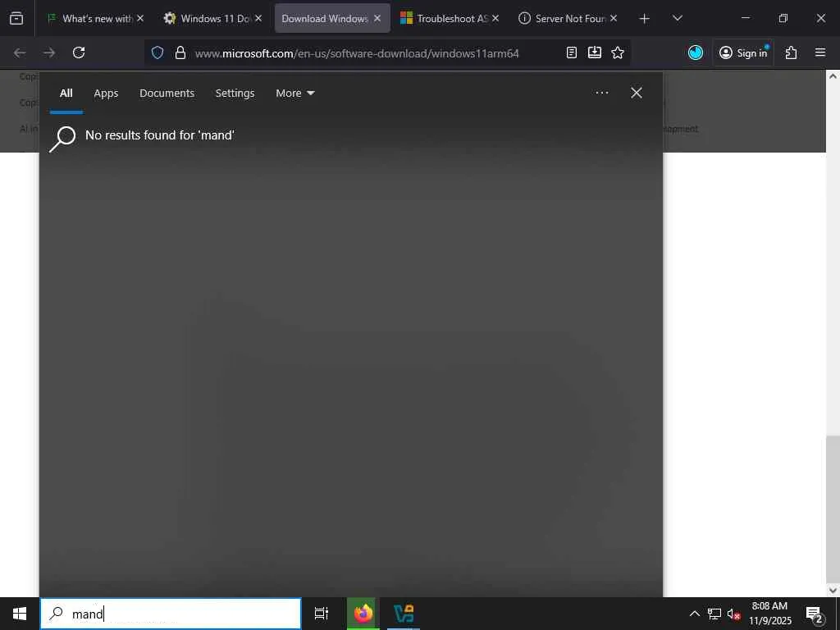840x630 pixels.
Task: Close the "Windows 11 Do" tab
Action: [258, 18]
